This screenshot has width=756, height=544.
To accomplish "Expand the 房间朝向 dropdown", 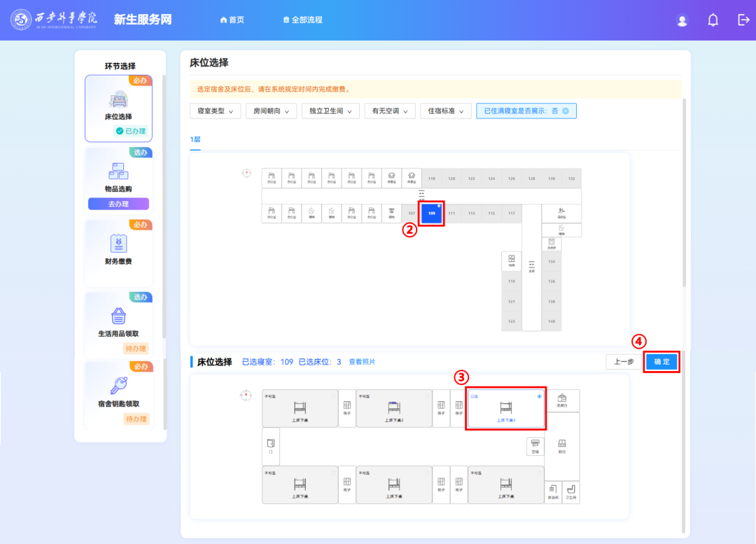I will point(272,111).
